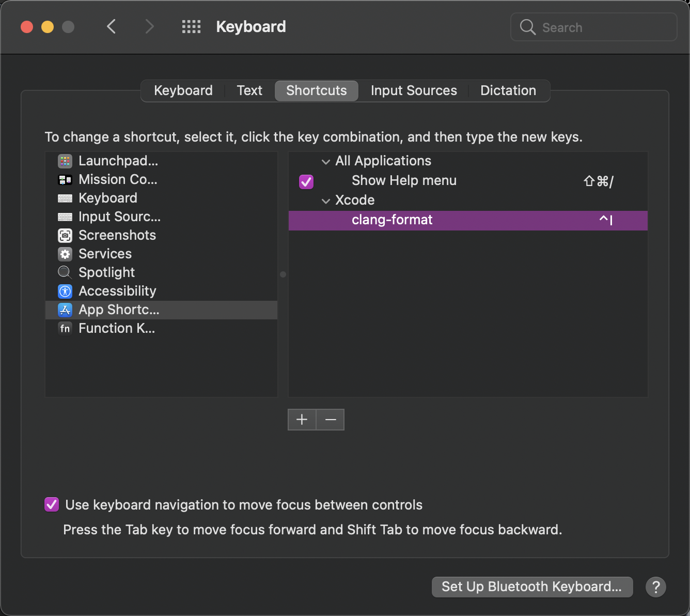
Task: Click the Spotlight magnifier icon
Action: [65, 272]
